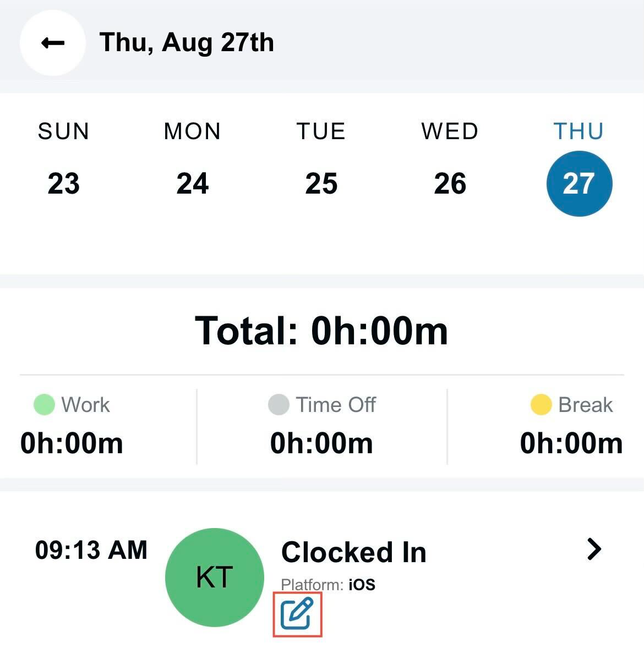Expand Clocked In entry with chevron arrow
644x654 pixels.
(x=594, y=549)
